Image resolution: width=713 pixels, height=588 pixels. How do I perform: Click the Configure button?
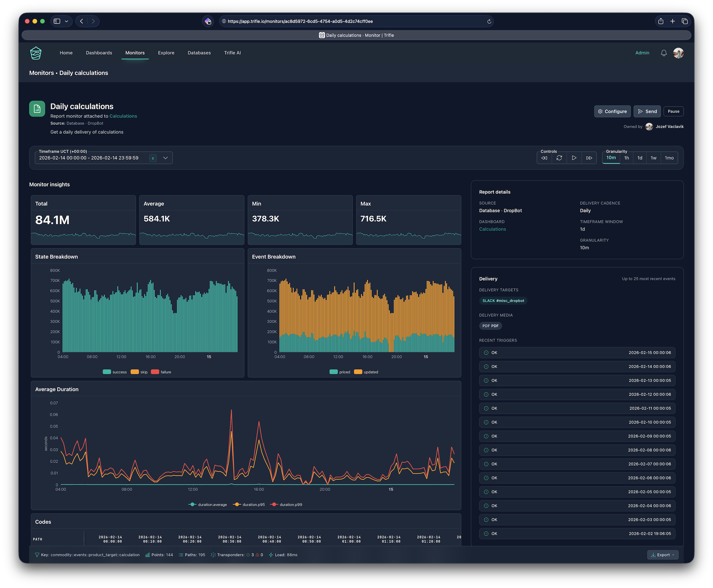click(612, 111)
